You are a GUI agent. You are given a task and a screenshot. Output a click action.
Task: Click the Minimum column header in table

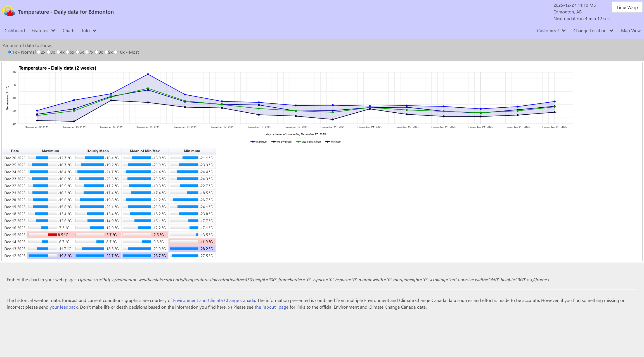[192, 151]
